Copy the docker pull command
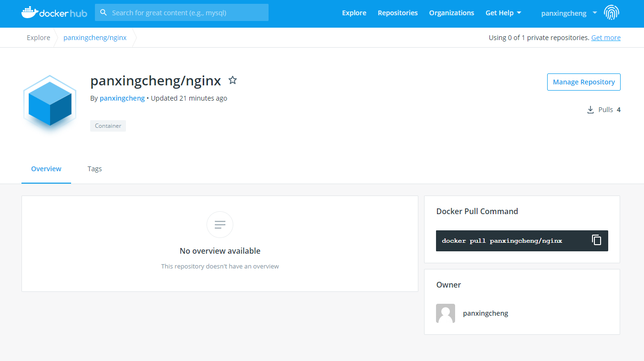 596,240
